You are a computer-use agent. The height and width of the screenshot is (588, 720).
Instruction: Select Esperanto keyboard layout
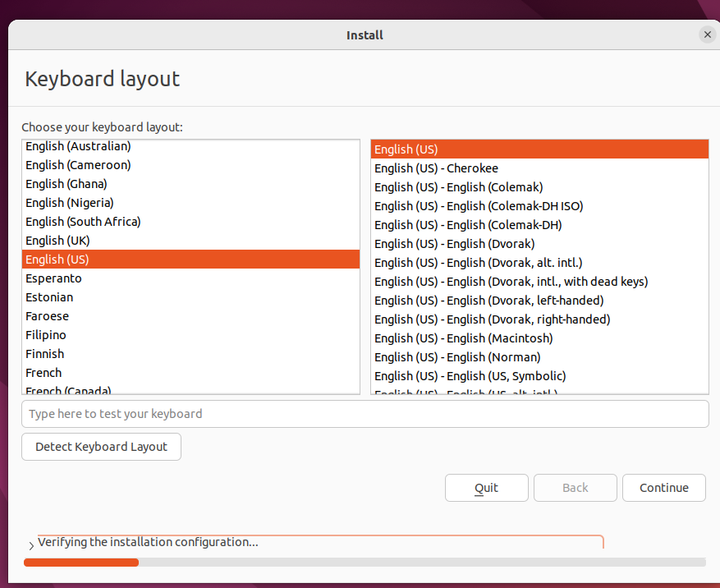pyautogui.click(x=53, y=278)
